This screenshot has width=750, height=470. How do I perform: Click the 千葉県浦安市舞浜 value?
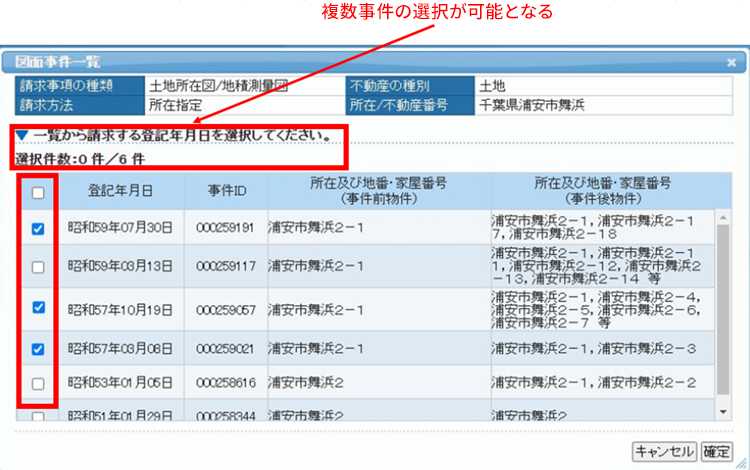532,105
